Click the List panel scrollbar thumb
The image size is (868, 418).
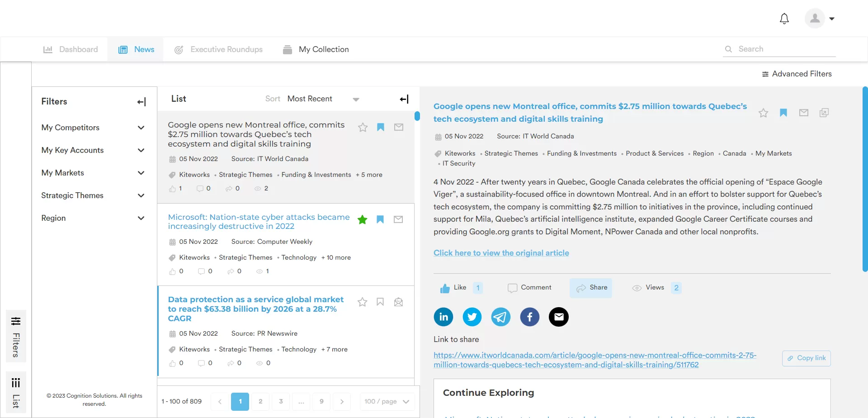417,116
